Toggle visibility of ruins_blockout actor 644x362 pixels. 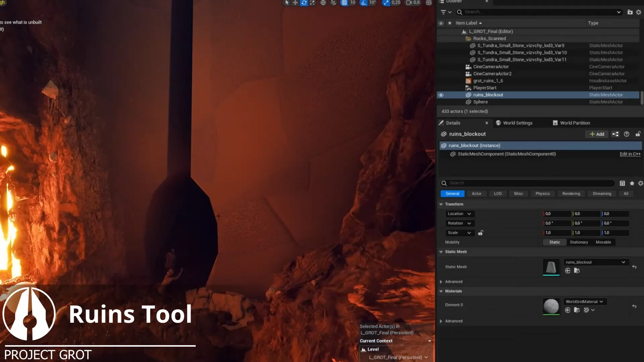(441, 95)
